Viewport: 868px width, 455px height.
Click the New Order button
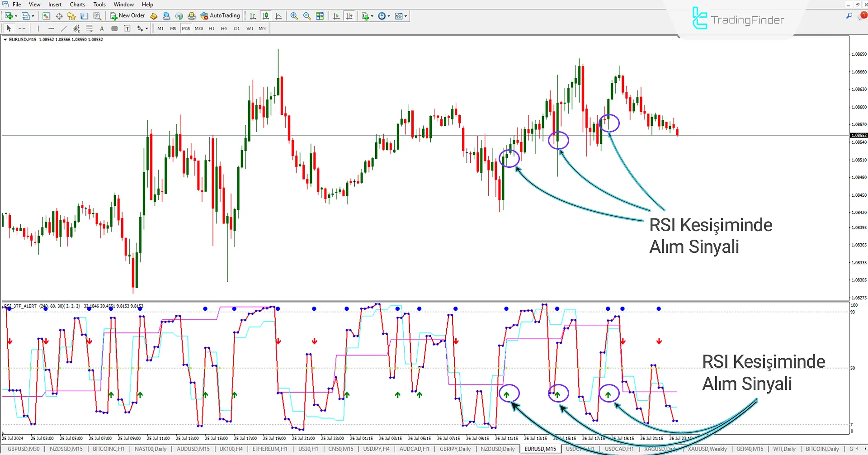[127, 16]
